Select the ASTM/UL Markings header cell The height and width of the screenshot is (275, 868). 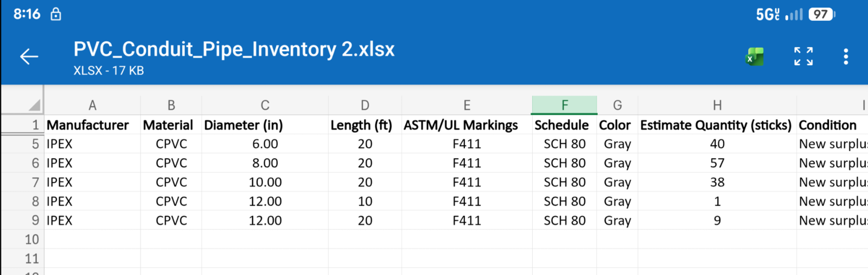[x=461, y=125]
